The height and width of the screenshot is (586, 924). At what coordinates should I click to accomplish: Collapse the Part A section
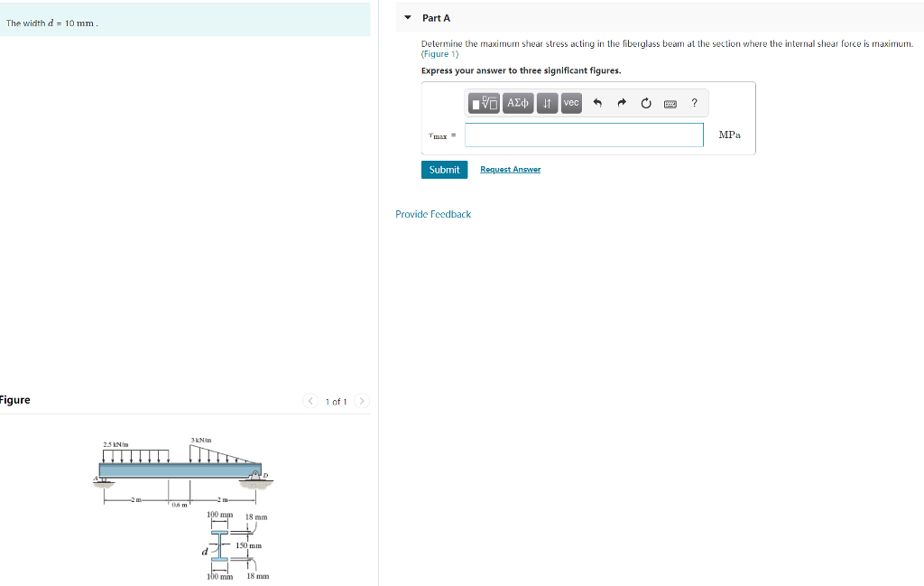tap(408, 18)
